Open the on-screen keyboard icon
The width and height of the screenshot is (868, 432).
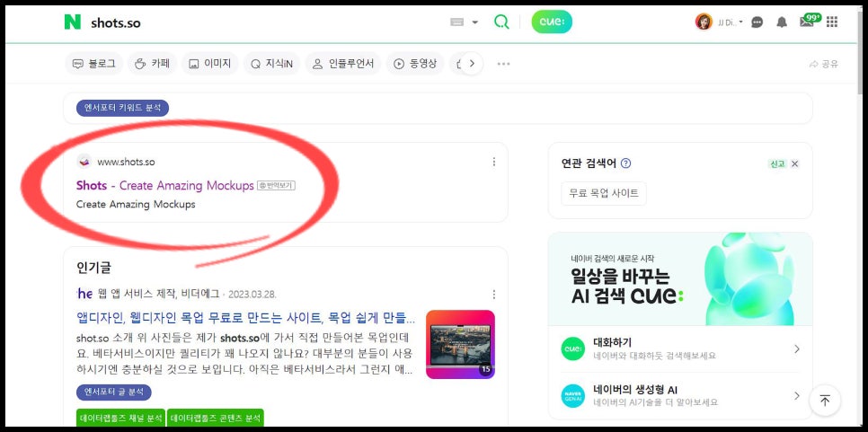(456, 22)
